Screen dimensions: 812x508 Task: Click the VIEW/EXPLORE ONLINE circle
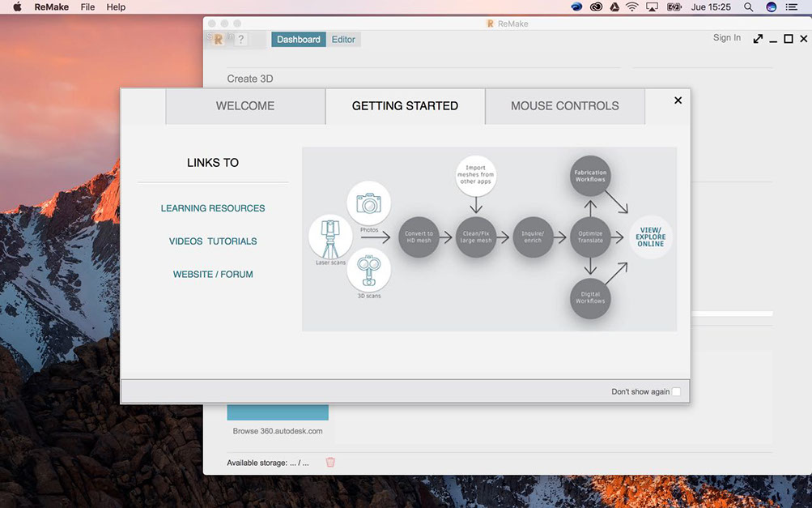[x=650, y=237]
